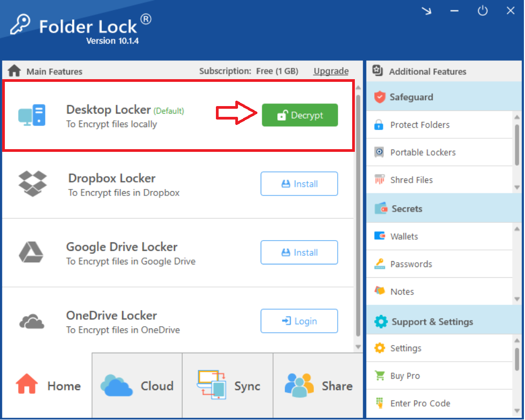Screen dimensions: 525x420
Task: Click the Sync tab's devices icon
Action: (x=212, y=384)
